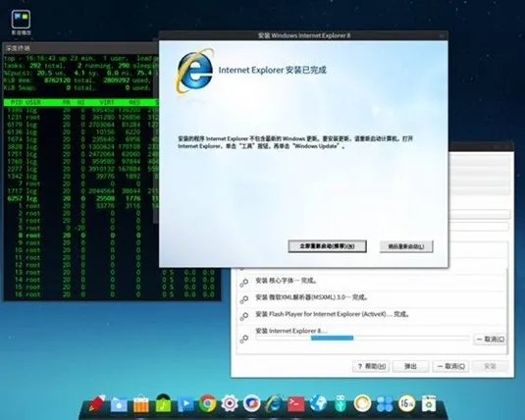Screen dimensions: 525x420
Task: Click the Internet Explorer 安装已完成 heading
Action: click(272, 70)
